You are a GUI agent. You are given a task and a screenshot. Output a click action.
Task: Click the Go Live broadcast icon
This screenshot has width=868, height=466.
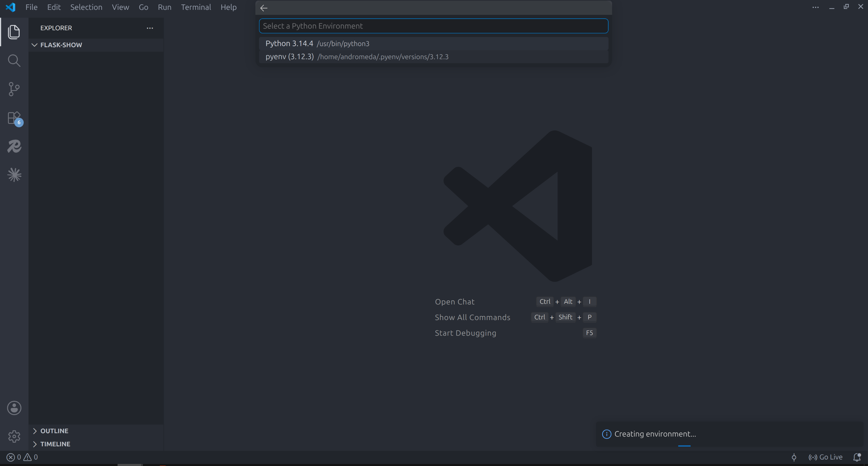(x=813, y=457)
